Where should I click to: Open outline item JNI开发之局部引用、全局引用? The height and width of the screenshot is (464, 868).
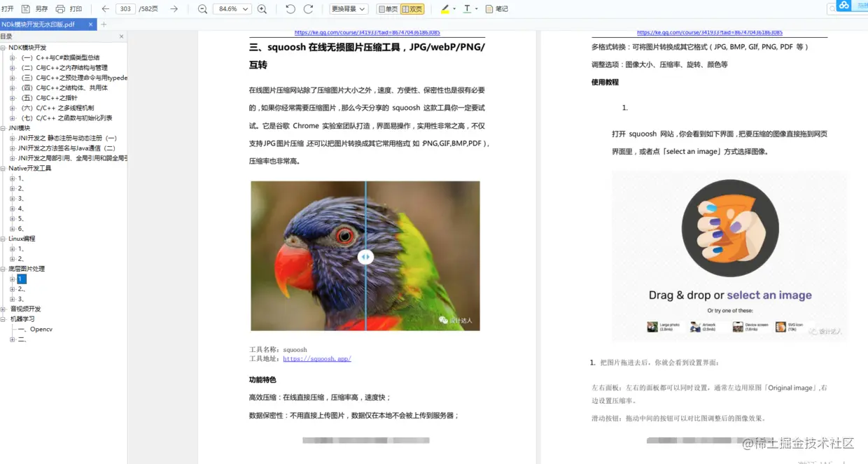click(73, 158)
